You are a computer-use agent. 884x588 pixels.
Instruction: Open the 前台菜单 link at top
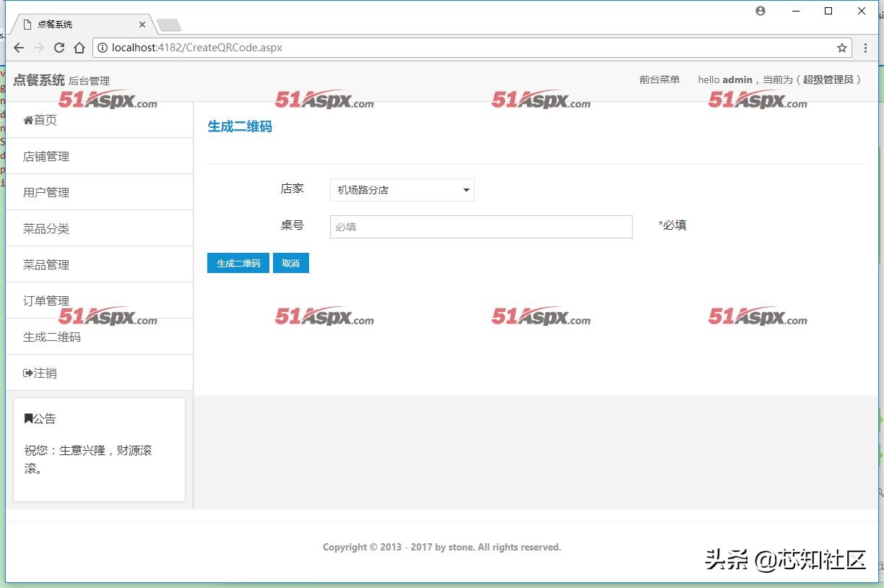pyautogui.click(x=659, y=80)
